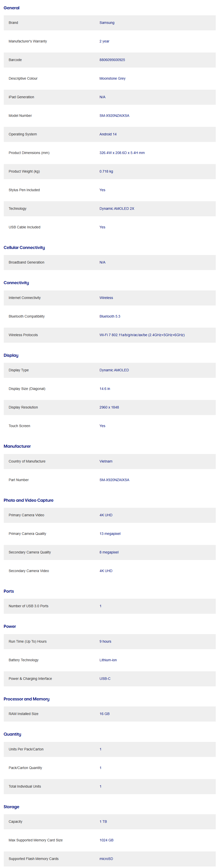
Task: Click the General section heading
Action: coord(12,8)
